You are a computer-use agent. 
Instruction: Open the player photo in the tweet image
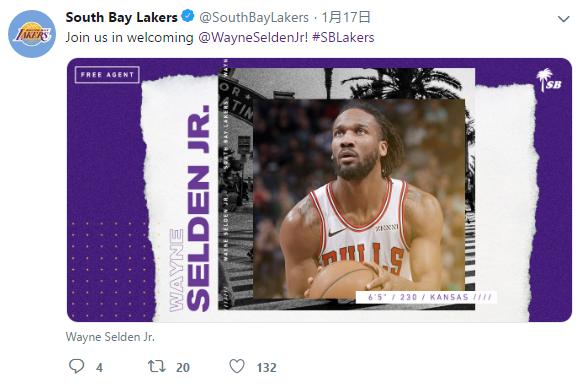[359, 199]
